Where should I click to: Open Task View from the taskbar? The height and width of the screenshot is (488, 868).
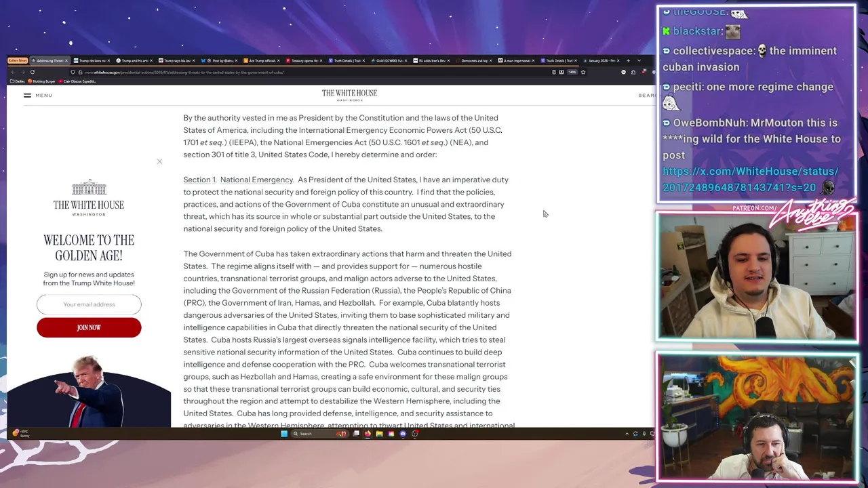[x=356, y=434]
